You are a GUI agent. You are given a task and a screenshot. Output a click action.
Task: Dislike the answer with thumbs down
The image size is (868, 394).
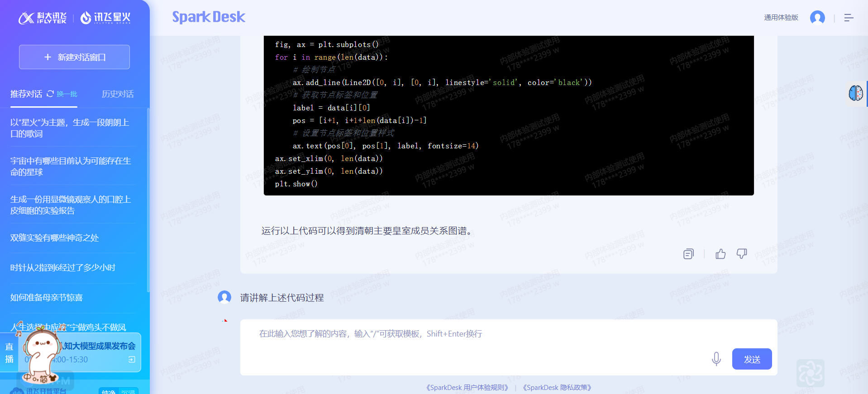pos(742,254)
